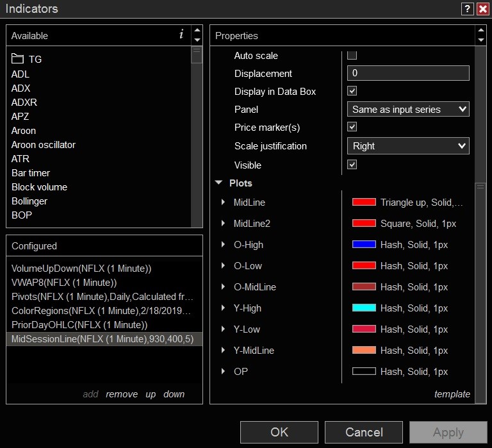
Task: Uncheck the Price marker(s) checkbox
Action: [x=352, y=127]
